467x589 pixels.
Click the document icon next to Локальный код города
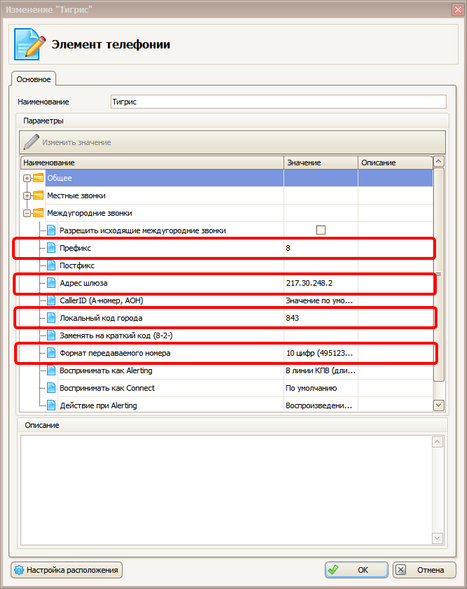[51, 318]
